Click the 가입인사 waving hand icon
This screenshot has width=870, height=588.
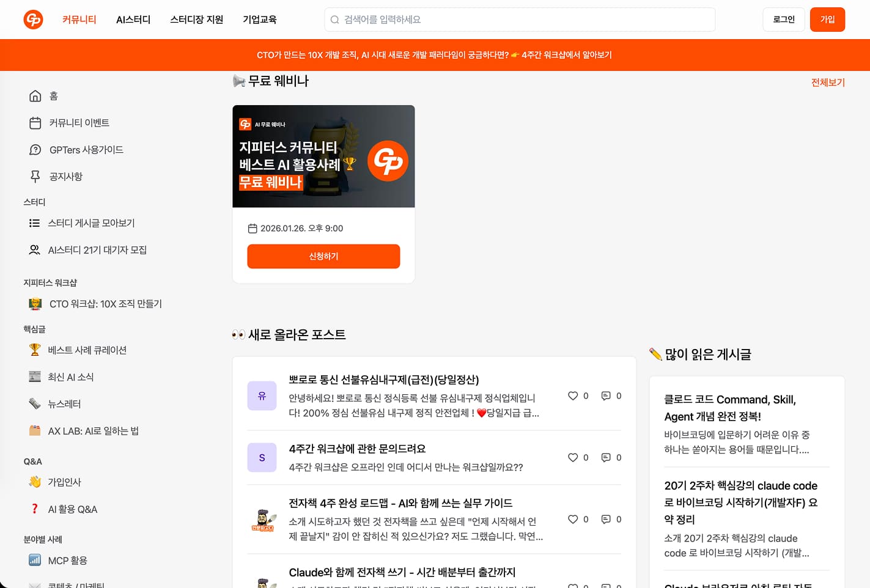(35, 482)
